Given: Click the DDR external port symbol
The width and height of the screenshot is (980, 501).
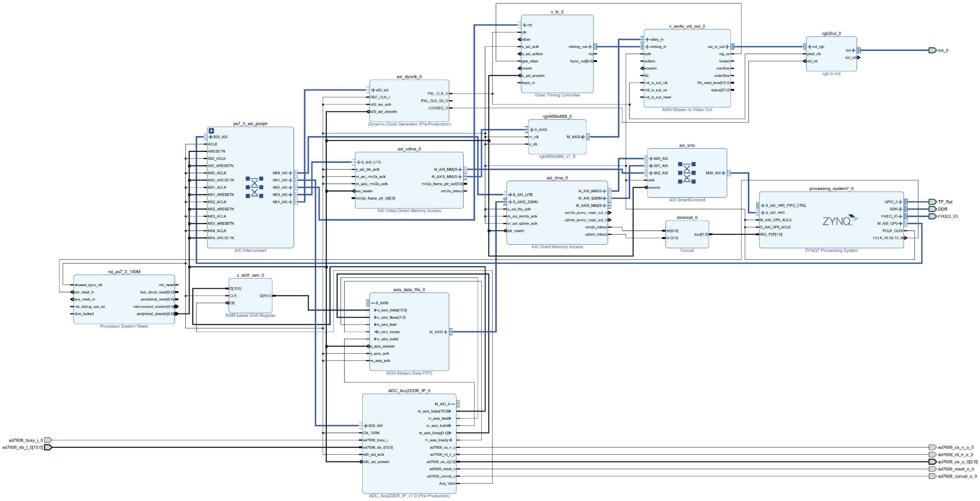Looking at the screenshot, I should click(x=933, y=209).
